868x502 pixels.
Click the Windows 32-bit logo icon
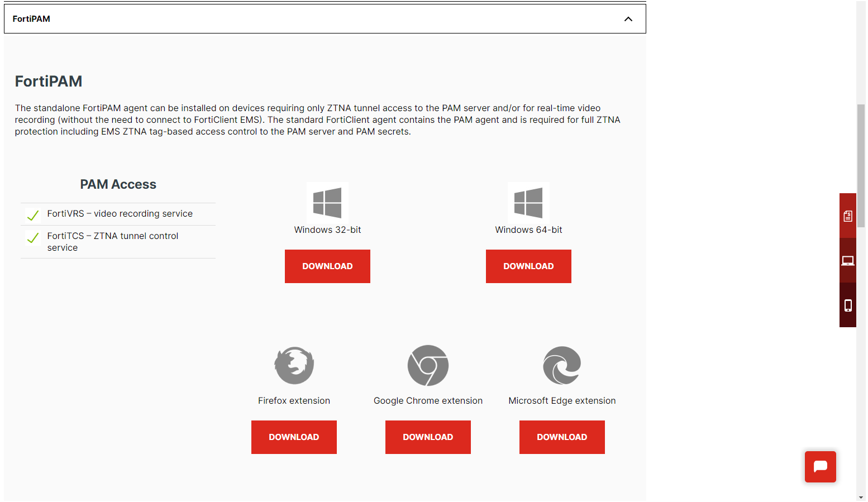coord(327,202)
